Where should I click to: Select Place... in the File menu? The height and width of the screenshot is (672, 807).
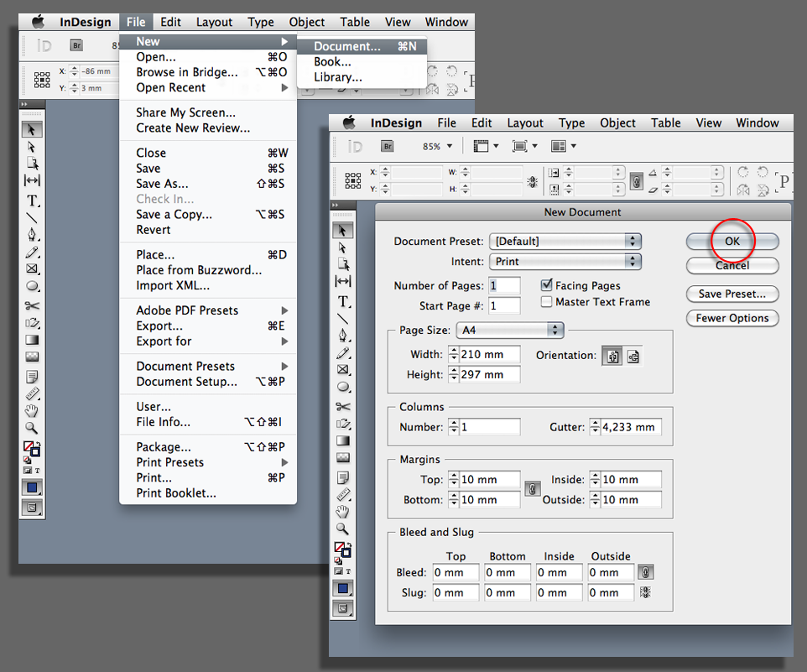[x=208, y=255]
